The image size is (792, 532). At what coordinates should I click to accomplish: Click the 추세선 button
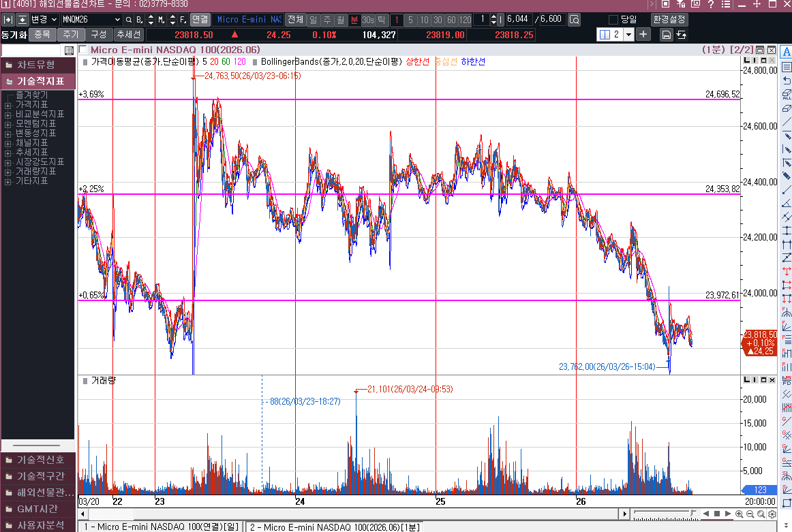[x=128, y=34]
